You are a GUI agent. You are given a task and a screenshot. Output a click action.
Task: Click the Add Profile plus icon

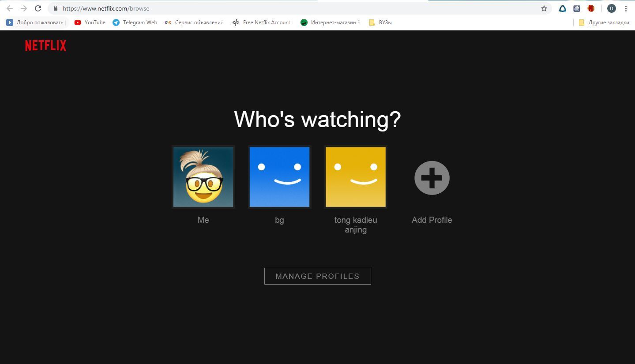click(432, 178)
